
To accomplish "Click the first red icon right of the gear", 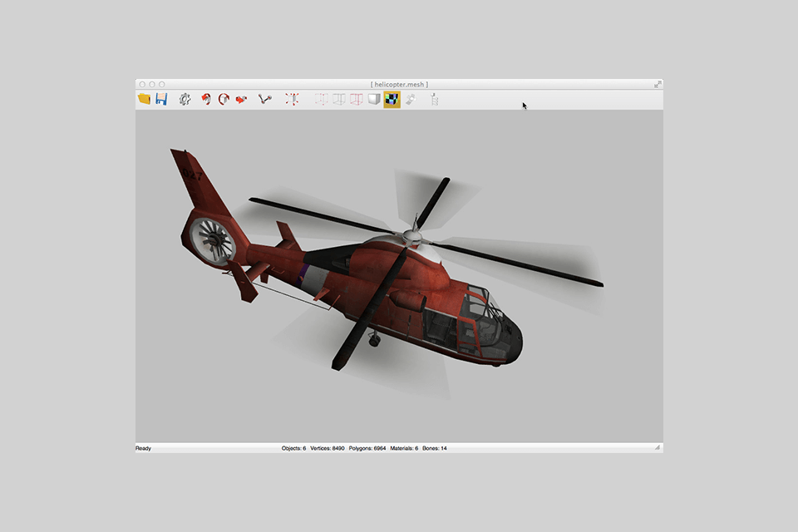I will (205, 99).
